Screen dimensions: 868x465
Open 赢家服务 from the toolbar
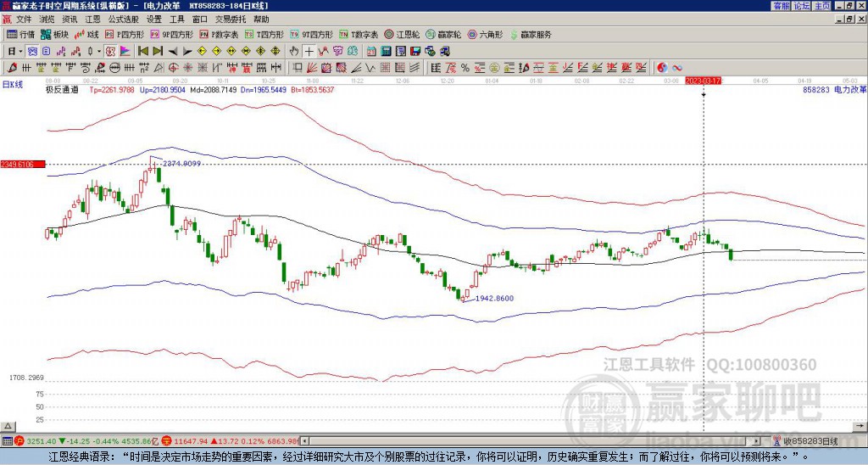tap(531, 34)
